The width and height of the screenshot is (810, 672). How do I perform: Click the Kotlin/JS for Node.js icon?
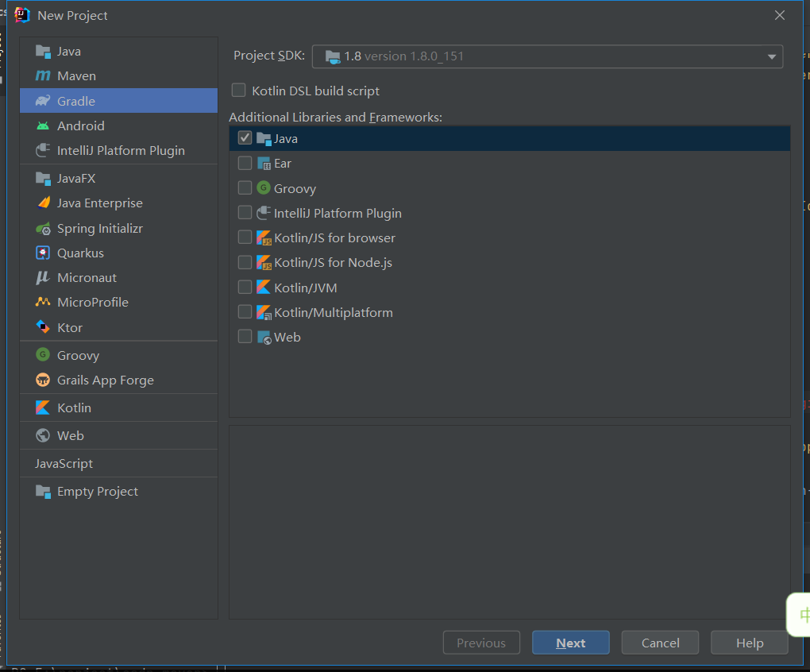coord(264,262)
